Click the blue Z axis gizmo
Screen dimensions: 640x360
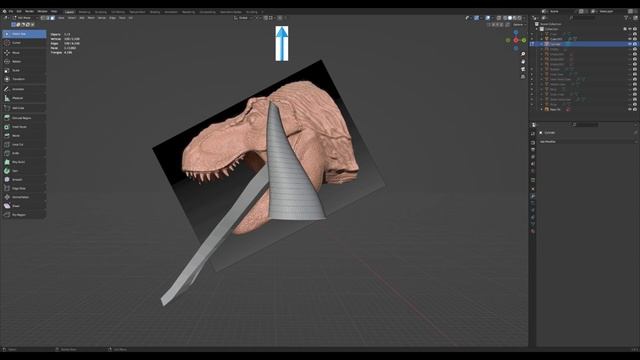[516, 32]
